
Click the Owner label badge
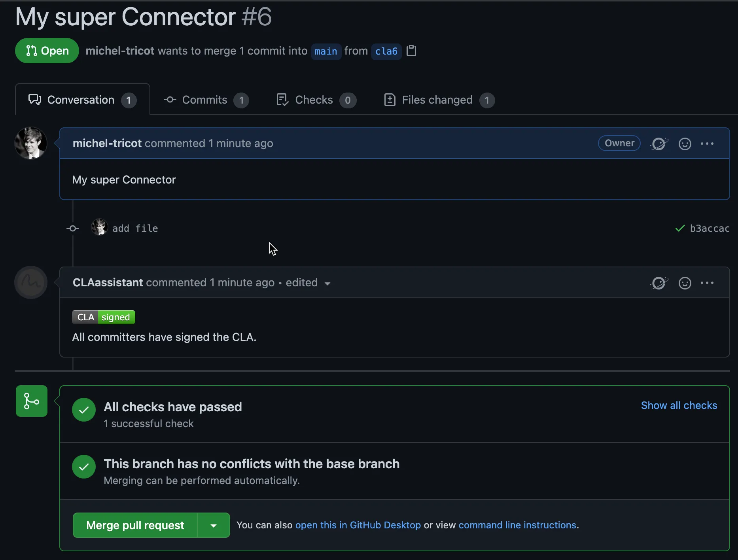[x=619, y=143]
